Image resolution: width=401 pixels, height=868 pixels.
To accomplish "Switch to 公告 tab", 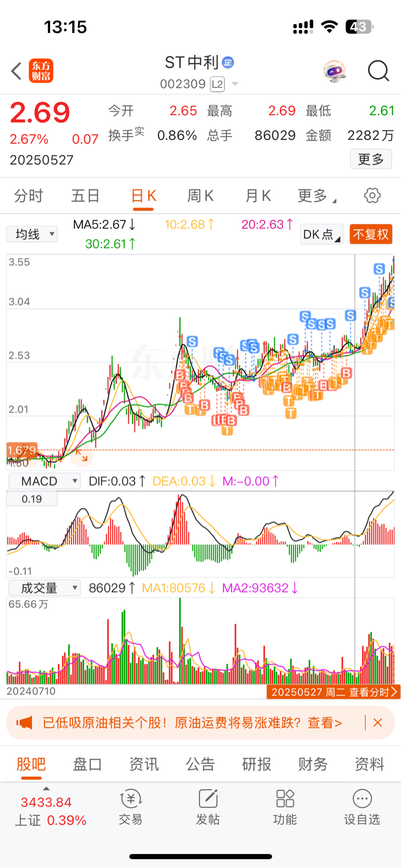I will pyautogui.click(x=200, y=764).
